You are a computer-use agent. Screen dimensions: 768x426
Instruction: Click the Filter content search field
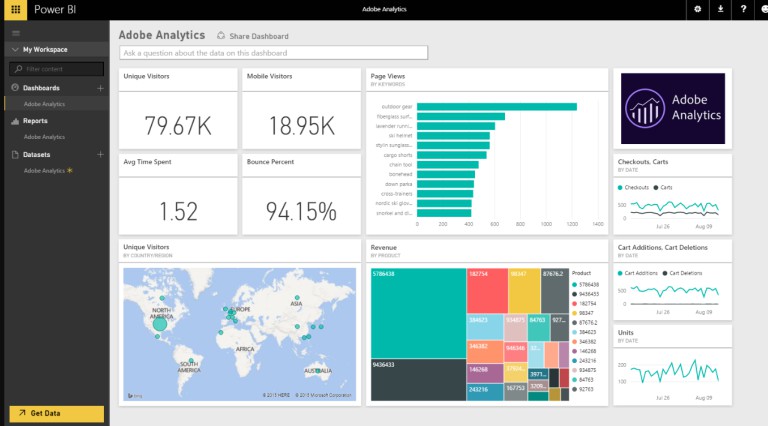pos(57,69)
